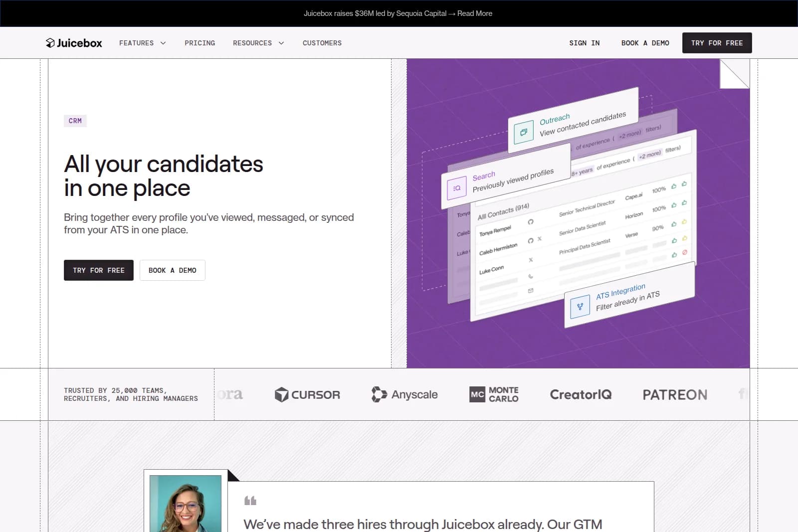Toggle the green thumbs-up on the Cape.ai row
This screenshot has height=532, width=798.
(x=674, y=186)
